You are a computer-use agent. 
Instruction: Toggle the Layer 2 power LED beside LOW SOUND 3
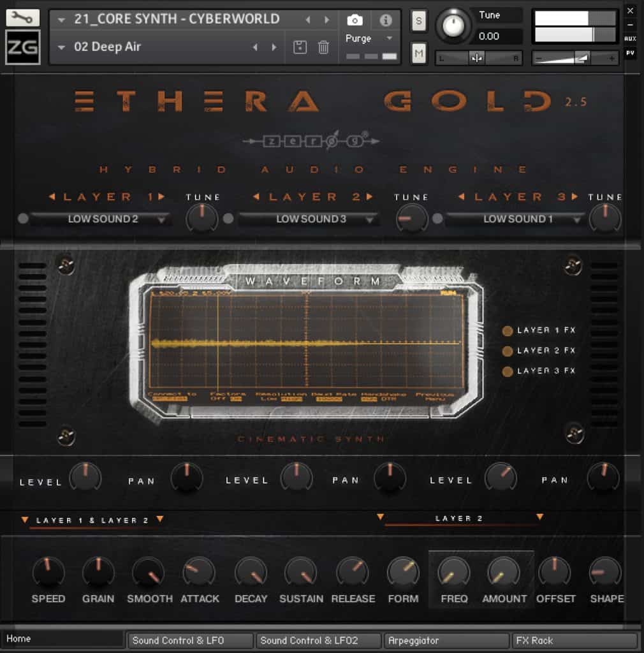228,218
